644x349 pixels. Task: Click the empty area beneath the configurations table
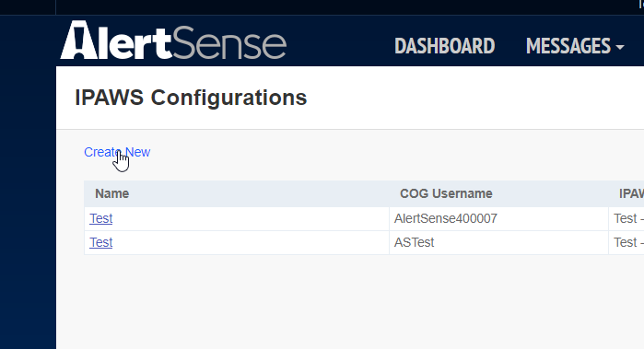click(x=350, y=302)
